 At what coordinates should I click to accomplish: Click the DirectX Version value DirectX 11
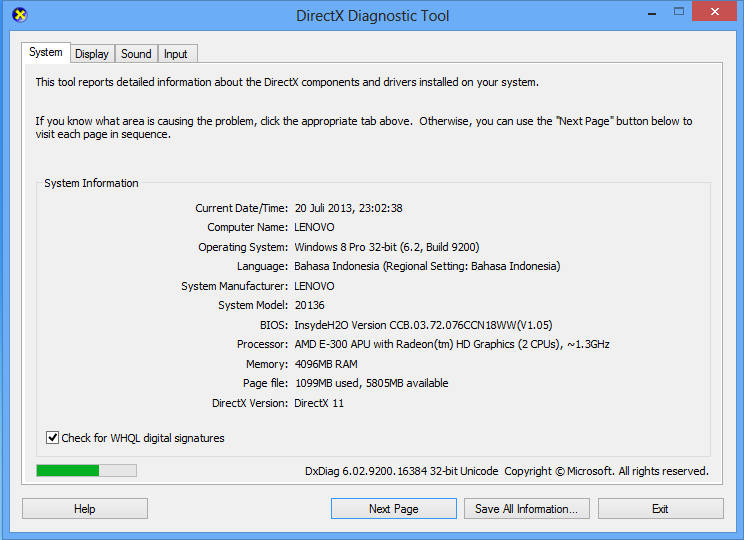pyautogui.click(x=319, y=403)
